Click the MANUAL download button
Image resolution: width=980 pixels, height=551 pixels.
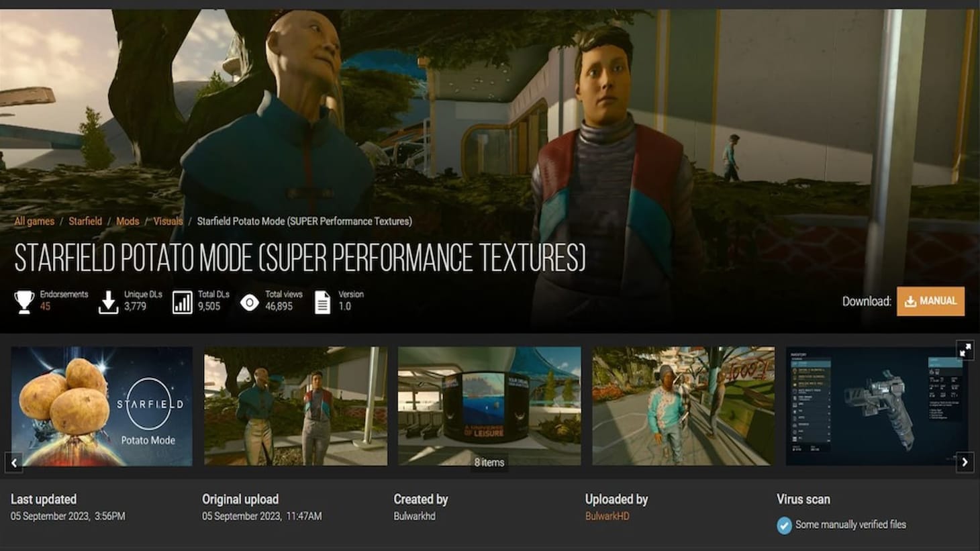click(930, 301)
